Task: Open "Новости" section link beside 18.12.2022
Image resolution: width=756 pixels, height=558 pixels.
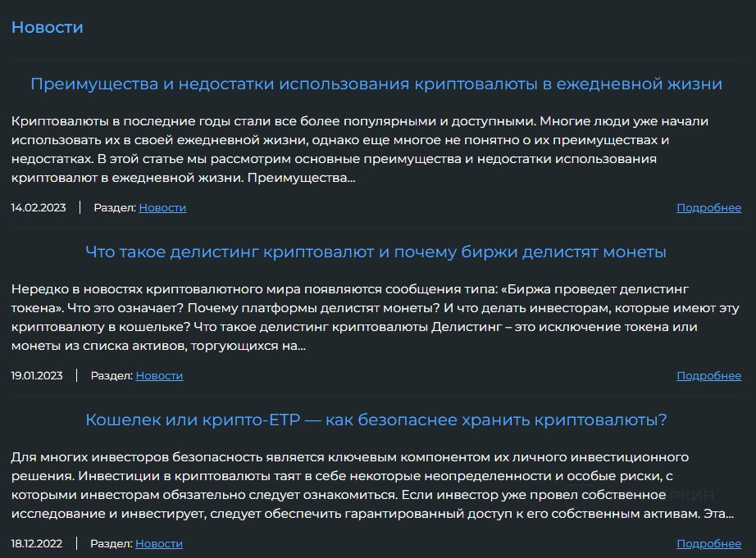Action: (159, 544)
